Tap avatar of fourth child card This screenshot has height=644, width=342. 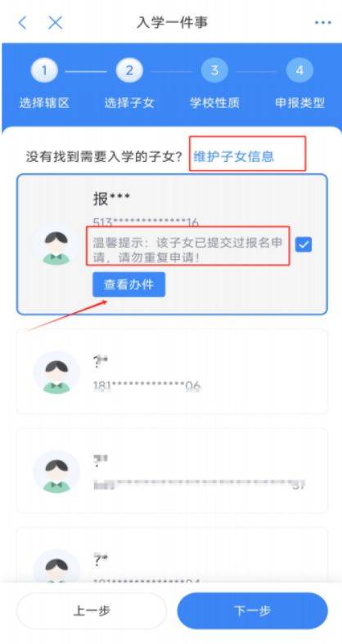pos(56,566)
